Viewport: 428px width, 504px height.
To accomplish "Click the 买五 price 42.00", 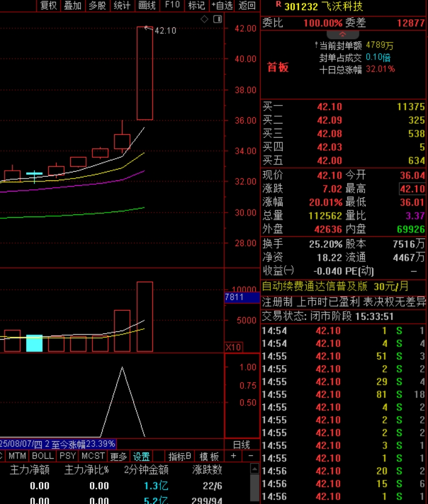I will point(329,160).
